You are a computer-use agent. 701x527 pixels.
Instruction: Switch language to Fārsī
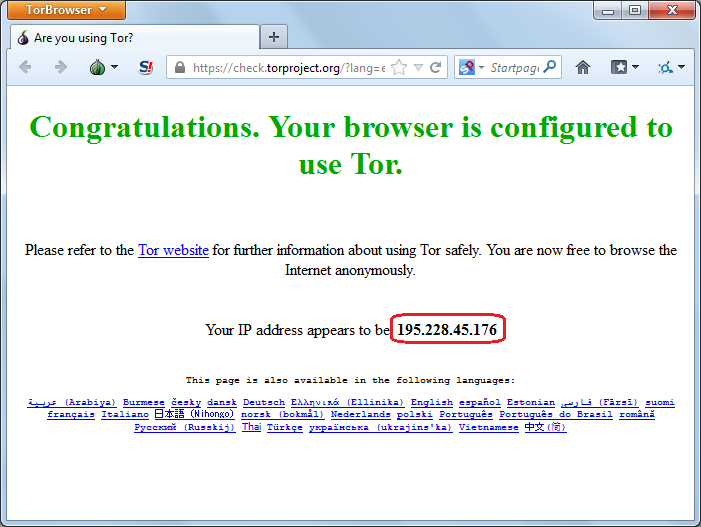[600, 402]
